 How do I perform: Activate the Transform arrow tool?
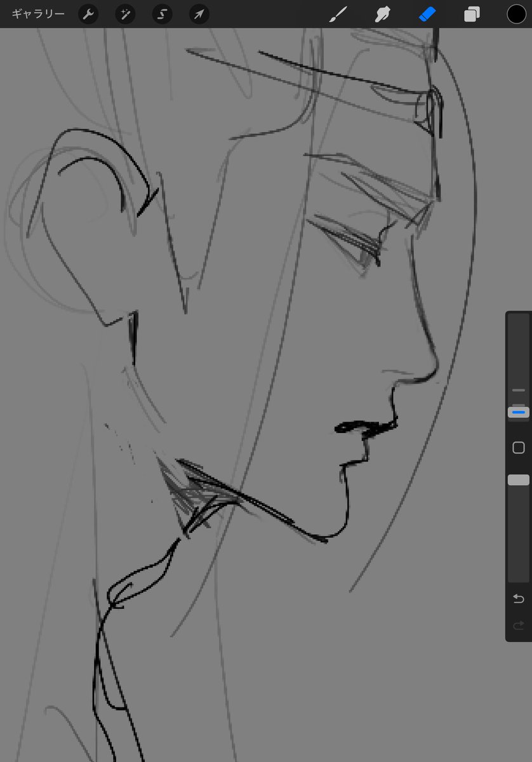[x=199, y=14]
